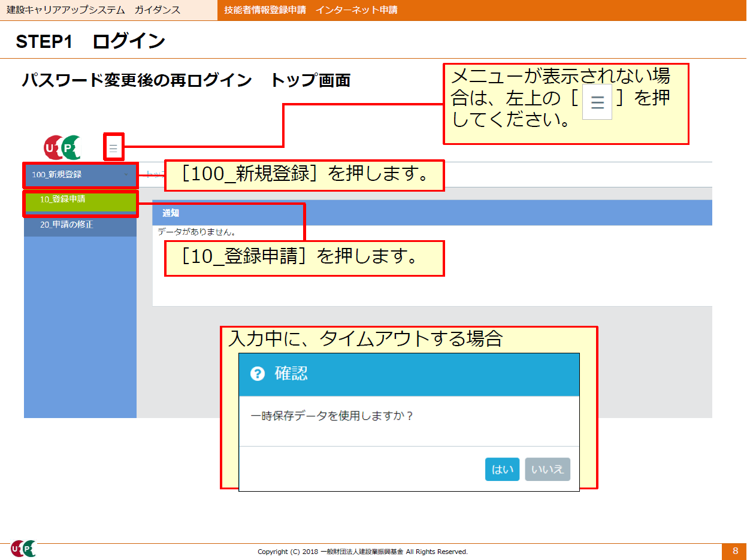Click はい in the confirmation dialog

[x=502, y=470]
